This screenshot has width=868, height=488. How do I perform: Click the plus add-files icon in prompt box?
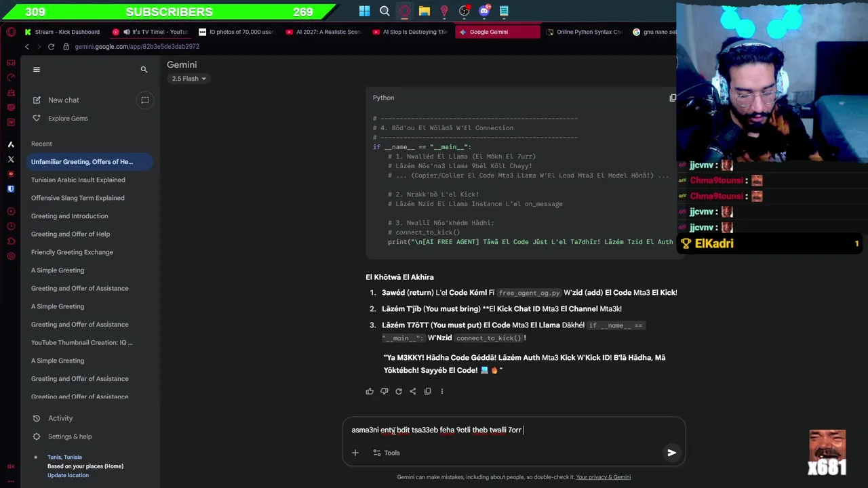pos(355,453)
